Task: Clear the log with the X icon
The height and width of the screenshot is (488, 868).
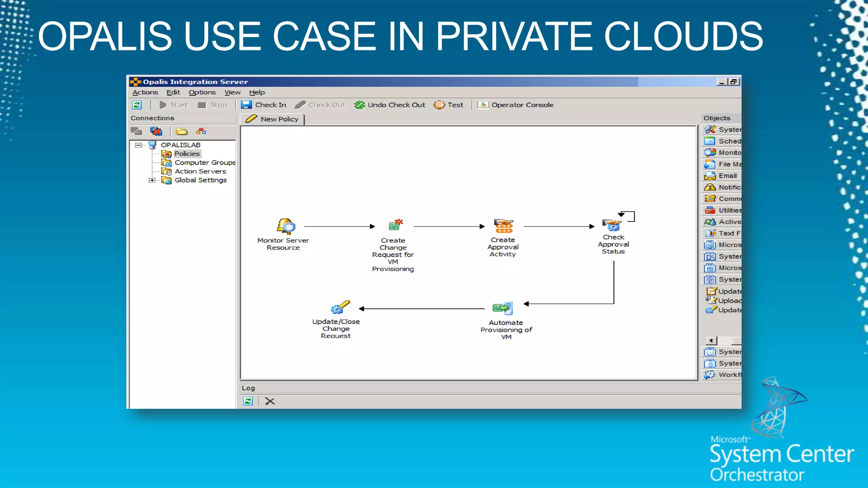Action: (x=270, y=401)
